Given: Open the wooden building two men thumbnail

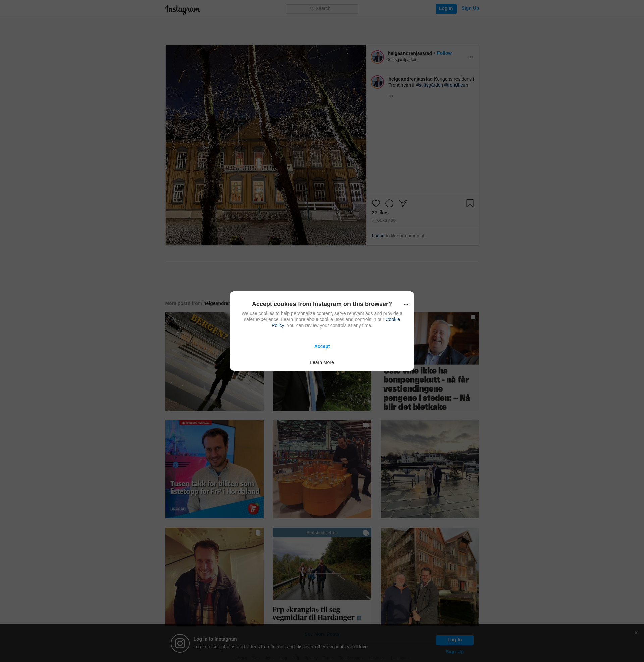Looking at the screenshot, I should click(429, 576).
